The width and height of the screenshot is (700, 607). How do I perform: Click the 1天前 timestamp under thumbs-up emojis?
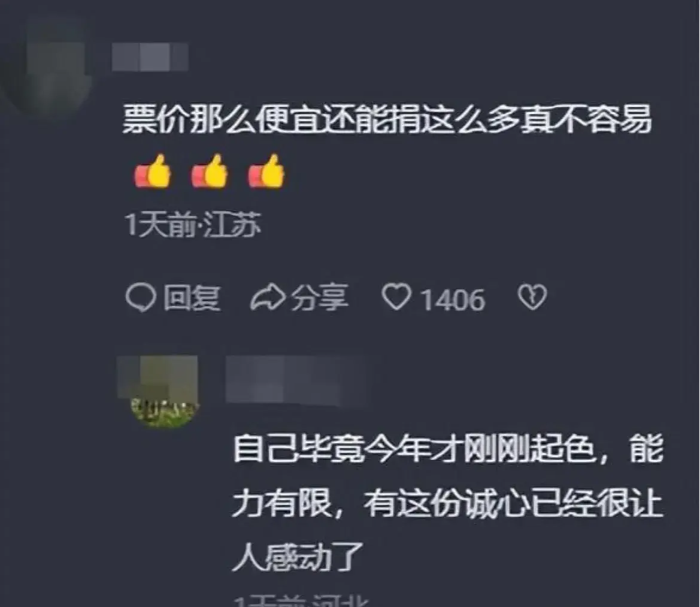(160, 224)
